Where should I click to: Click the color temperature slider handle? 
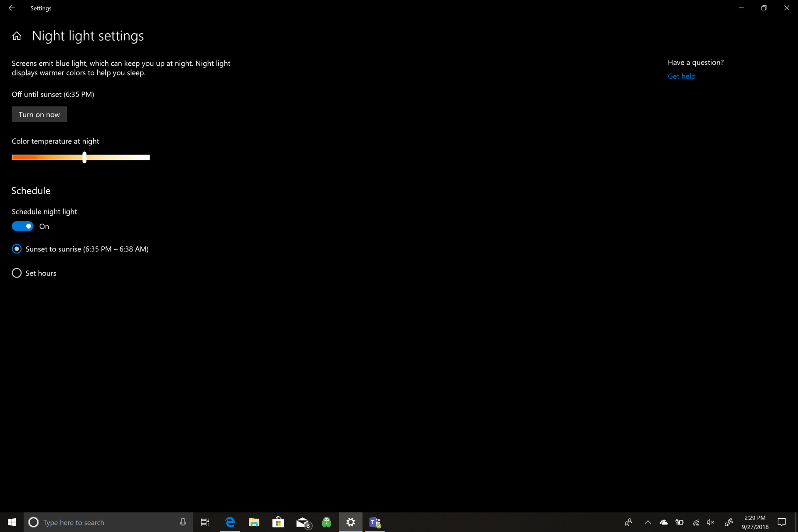84,157
